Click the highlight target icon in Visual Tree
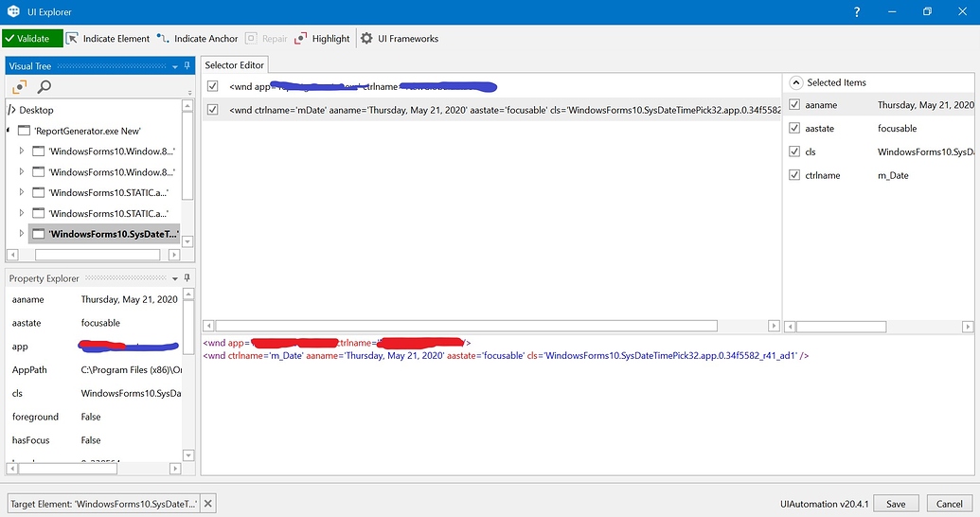The image size is (980, 517). pos(20,86)
